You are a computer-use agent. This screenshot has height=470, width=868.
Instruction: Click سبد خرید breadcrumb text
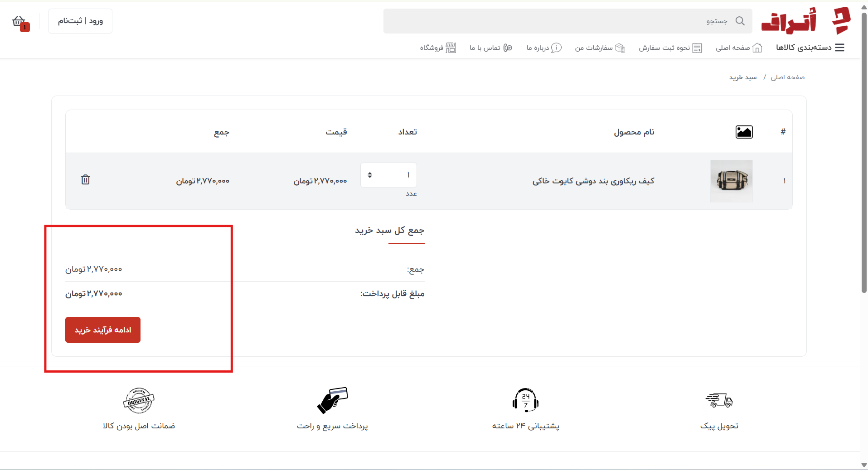(743, 77)
